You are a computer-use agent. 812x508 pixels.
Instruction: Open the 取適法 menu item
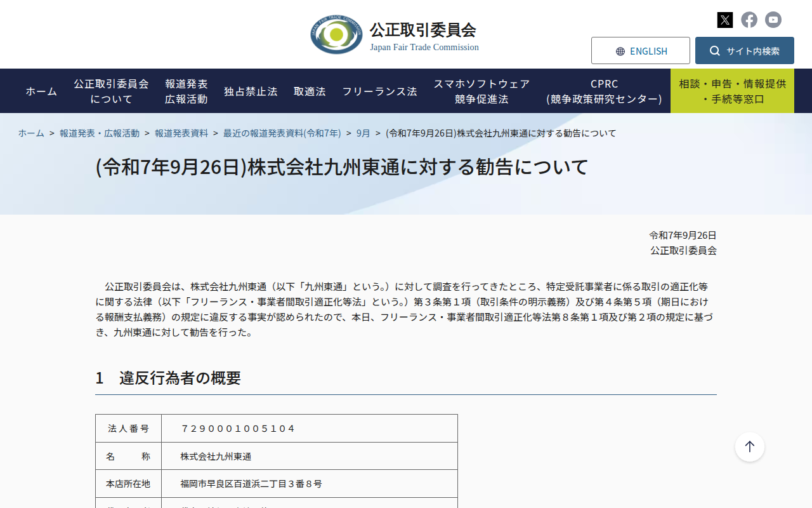310,91
